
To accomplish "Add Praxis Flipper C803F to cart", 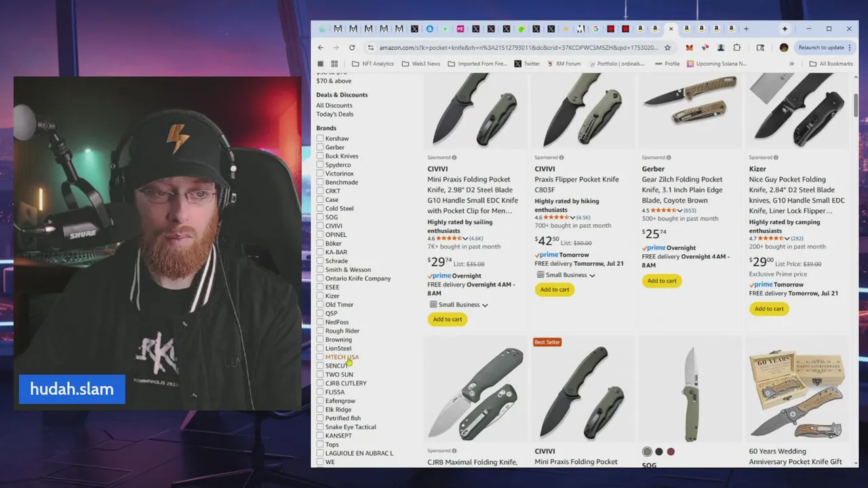I will coord(555,289).
